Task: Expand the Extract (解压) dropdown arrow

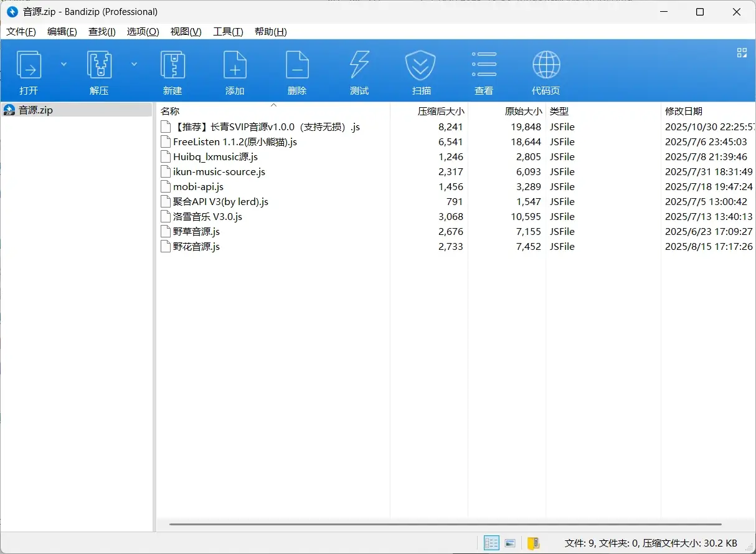Action: click(x=134, y=64)
